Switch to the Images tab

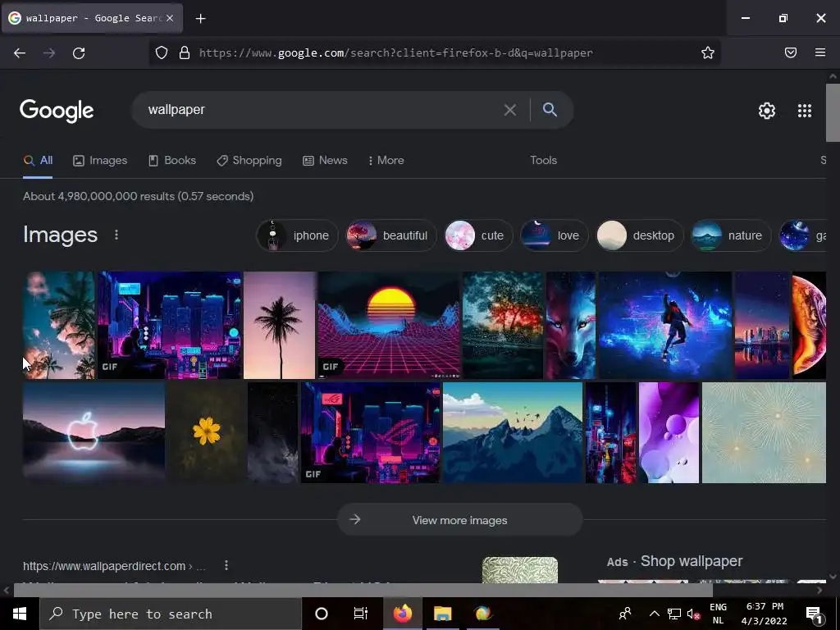pos(100,160)
